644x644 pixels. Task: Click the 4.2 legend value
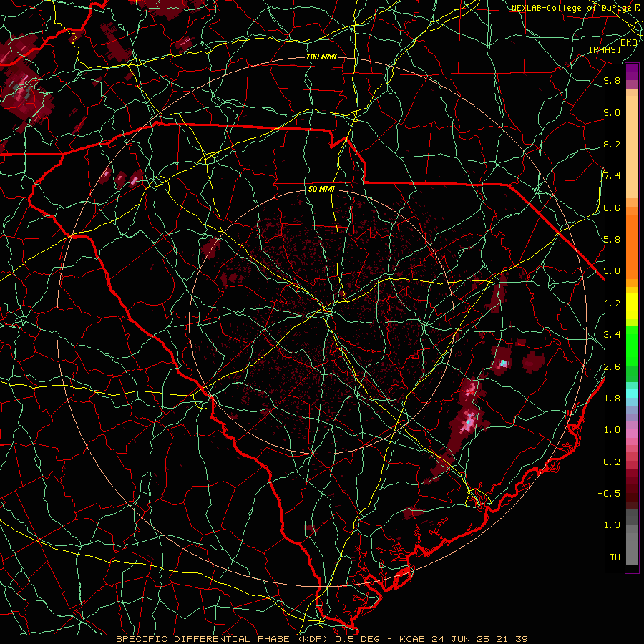[612, 303]
